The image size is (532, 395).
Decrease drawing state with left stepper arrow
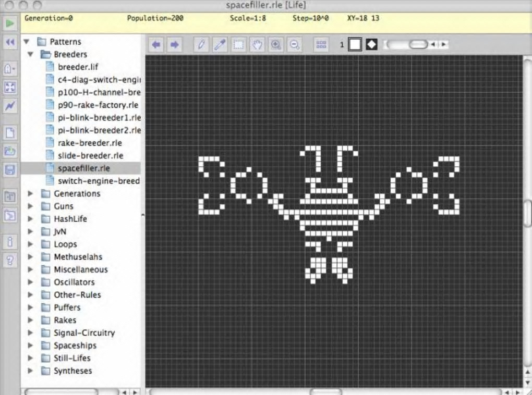433,44
